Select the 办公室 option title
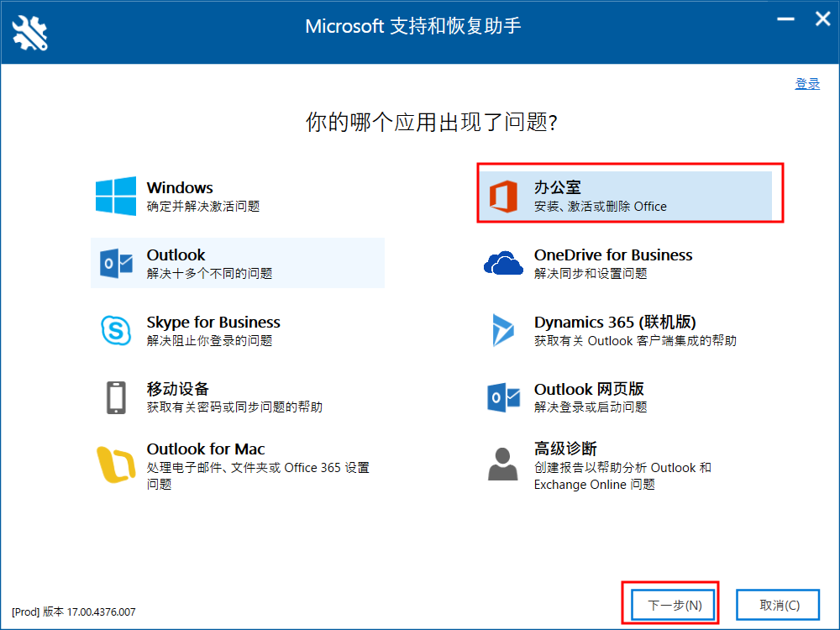 (557, 187)
